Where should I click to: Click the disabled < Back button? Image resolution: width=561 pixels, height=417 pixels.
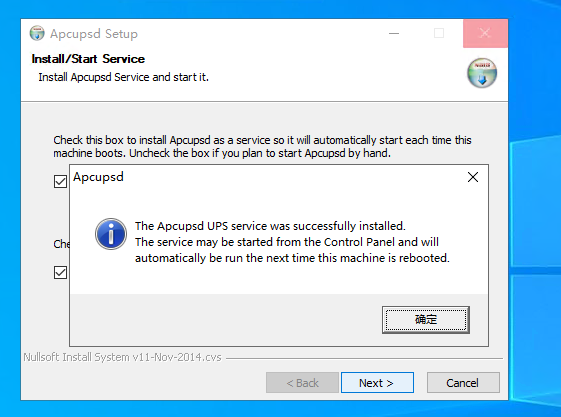click(x=302, y=383)
